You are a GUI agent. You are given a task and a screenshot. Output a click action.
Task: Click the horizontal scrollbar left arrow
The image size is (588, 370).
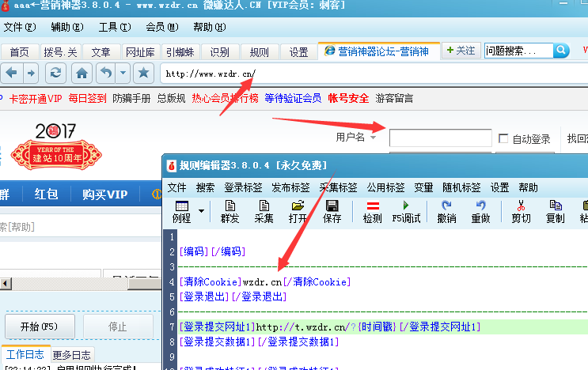(6, 284)
